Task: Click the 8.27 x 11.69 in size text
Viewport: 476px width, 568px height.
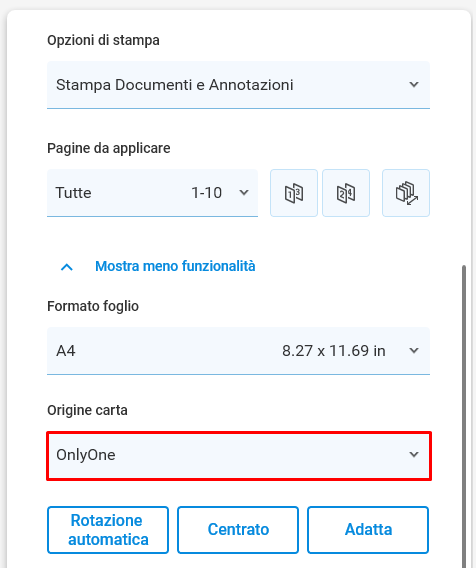Action: point(334,351)
